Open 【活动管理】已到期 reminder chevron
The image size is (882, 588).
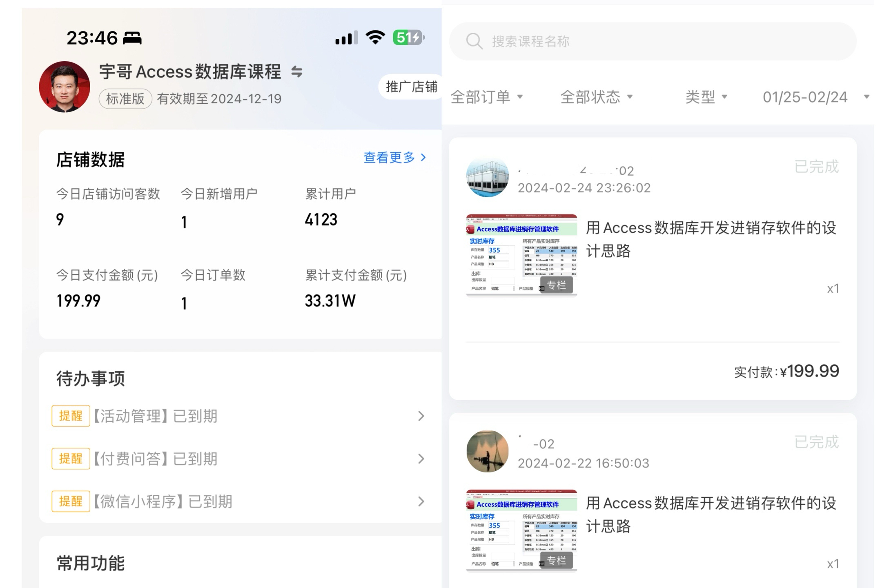pos(421,416)
